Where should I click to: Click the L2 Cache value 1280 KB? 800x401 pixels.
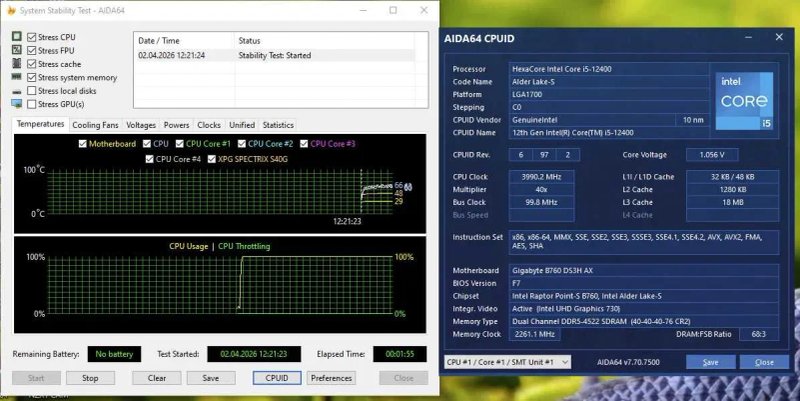click(x=733, y=189)
